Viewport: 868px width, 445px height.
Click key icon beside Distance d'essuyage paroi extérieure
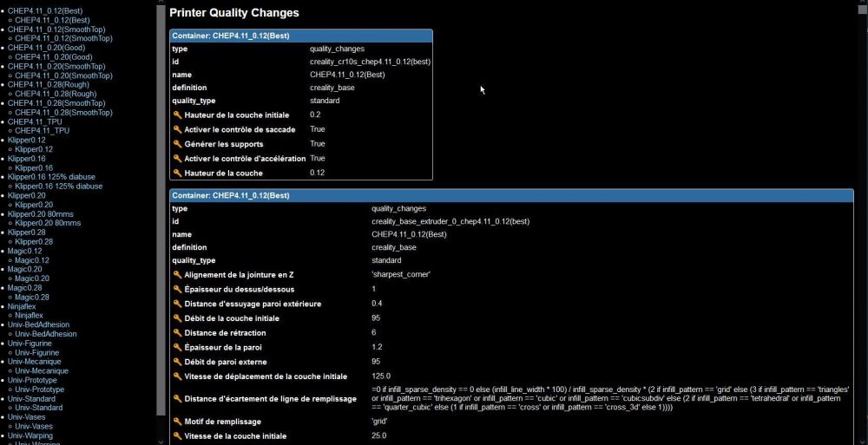tap(177, 304)
